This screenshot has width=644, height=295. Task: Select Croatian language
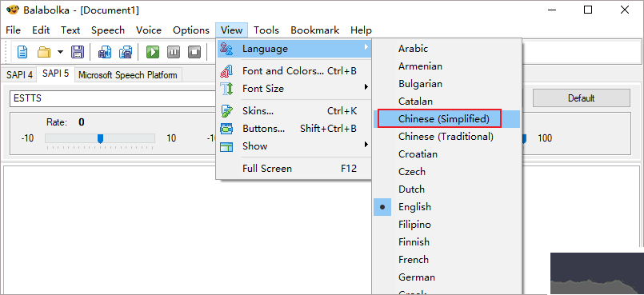[x=447, y=154]
